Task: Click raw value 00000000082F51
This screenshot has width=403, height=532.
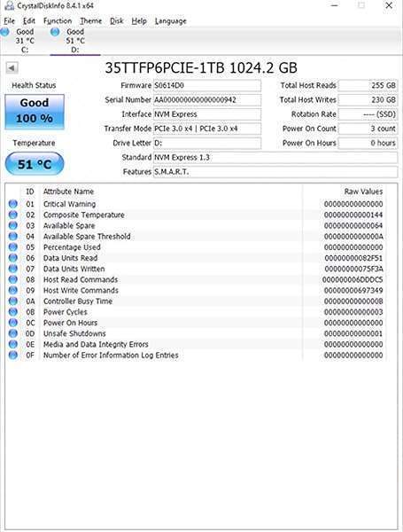Action: tap(353, 258)
